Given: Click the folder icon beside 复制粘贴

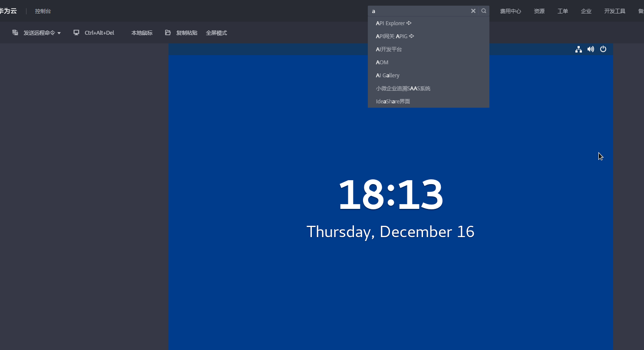Looking at the screenshot, I should click(x=168, y=33).
